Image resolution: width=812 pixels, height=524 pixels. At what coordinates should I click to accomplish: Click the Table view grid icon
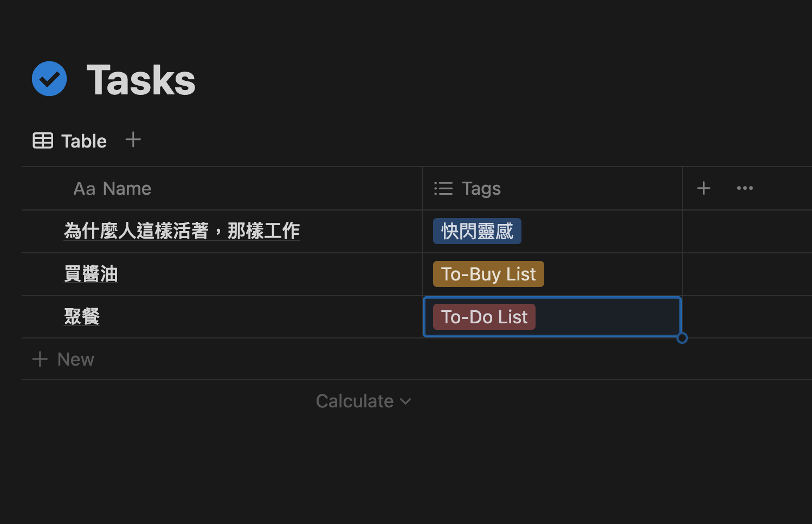click(43, 140)
